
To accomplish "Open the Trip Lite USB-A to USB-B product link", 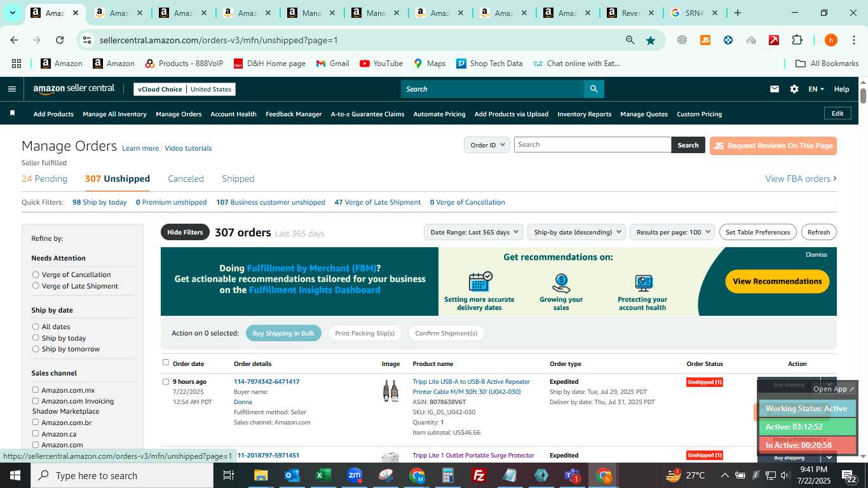I will (x=471, y=386).
